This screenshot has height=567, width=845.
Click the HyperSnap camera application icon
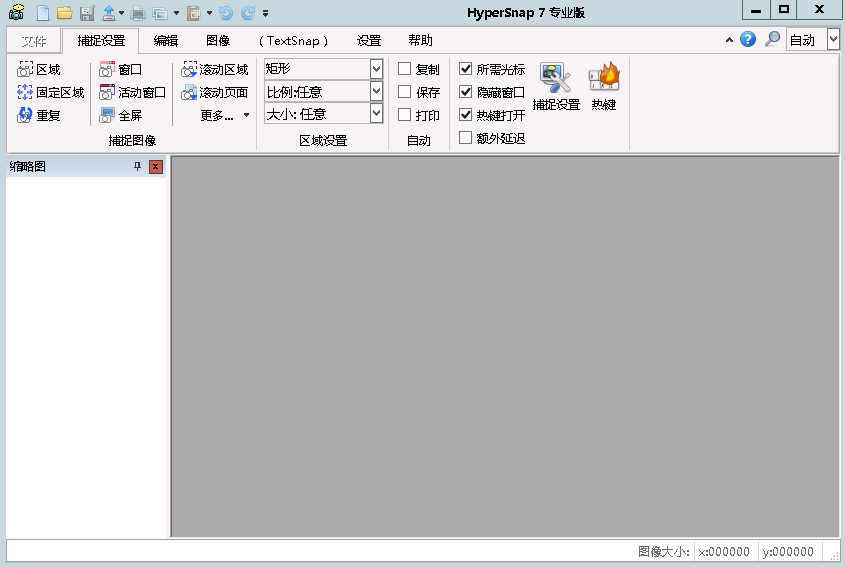point(17,12)
